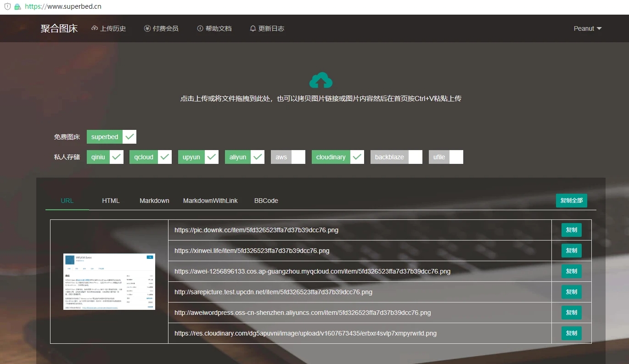Click the changelog bell icon
629x364 pixels.
point(253,28)
